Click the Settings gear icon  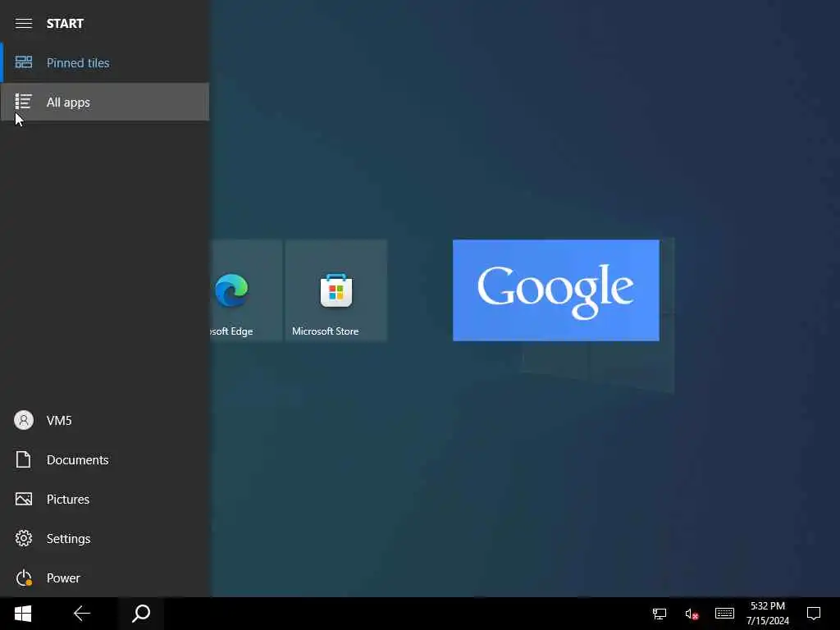24,538
